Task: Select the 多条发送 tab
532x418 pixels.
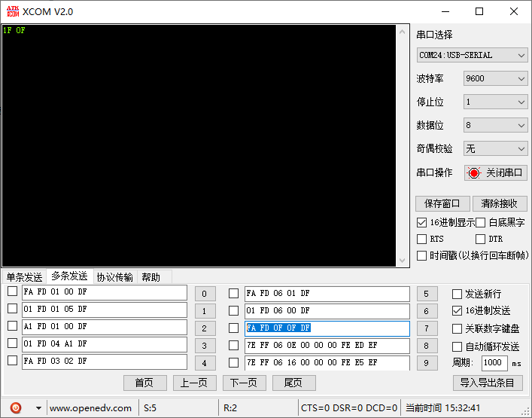Action: 69,276
